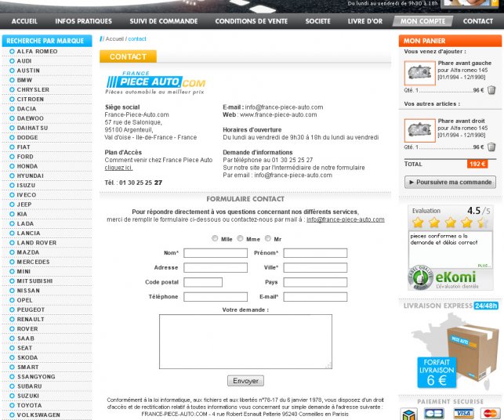Viewport: 504px width, 420px height.
Task: Select Audi brand
Action: (x=24, y=61)
